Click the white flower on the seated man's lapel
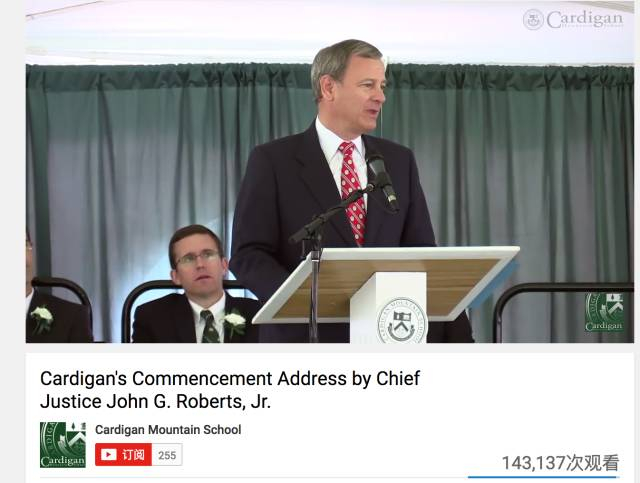This screenshot has width=640, height=483. click(x=235, y=319)
